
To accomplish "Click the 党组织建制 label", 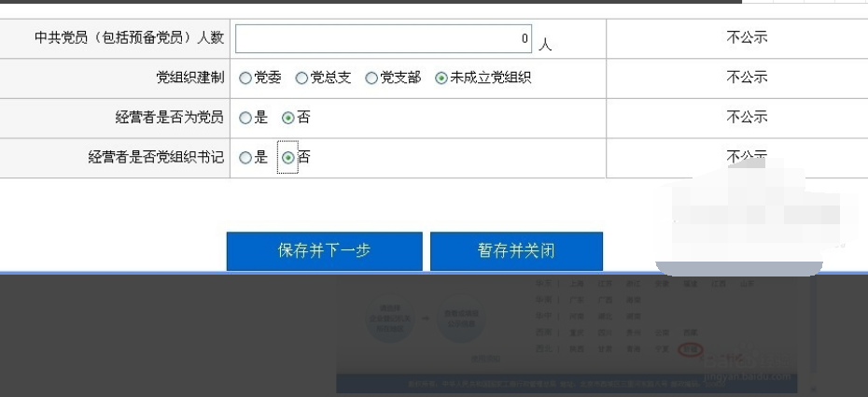I will (190, 78).
